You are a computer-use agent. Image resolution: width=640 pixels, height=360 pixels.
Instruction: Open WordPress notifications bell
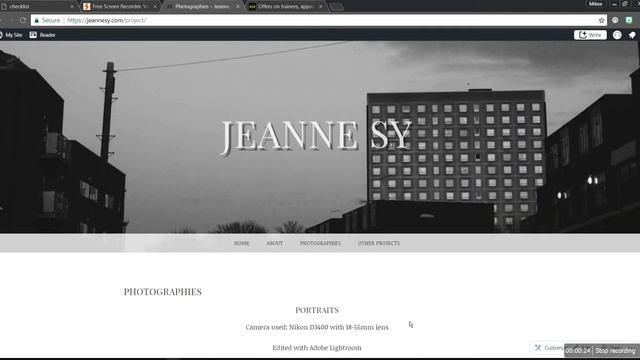point(632,35)
